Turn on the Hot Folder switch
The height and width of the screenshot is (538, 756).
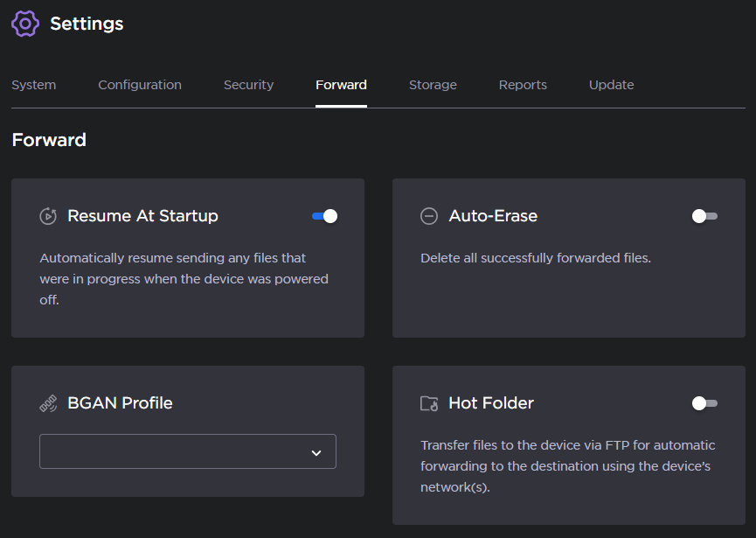point(704,403)
